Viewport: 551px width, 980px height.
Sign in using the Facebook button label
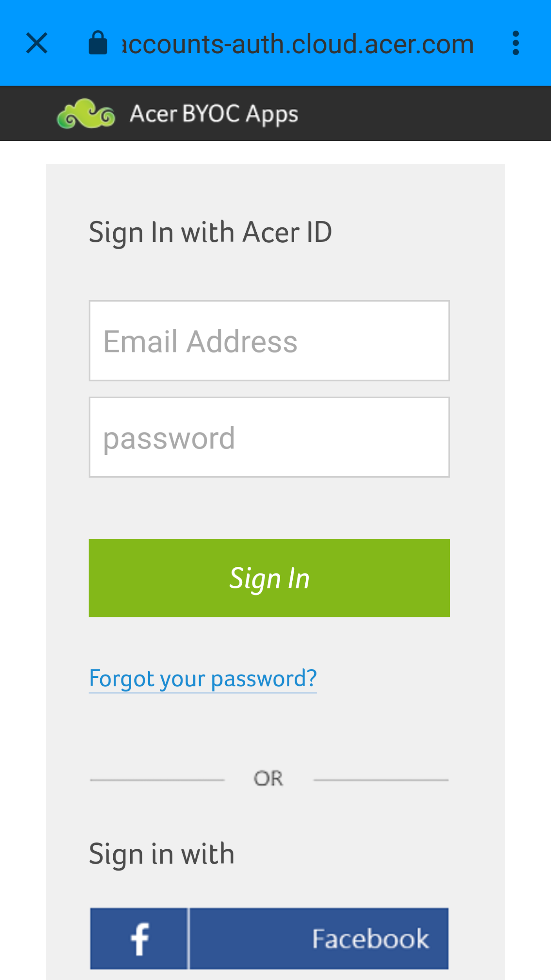(370, 938)
